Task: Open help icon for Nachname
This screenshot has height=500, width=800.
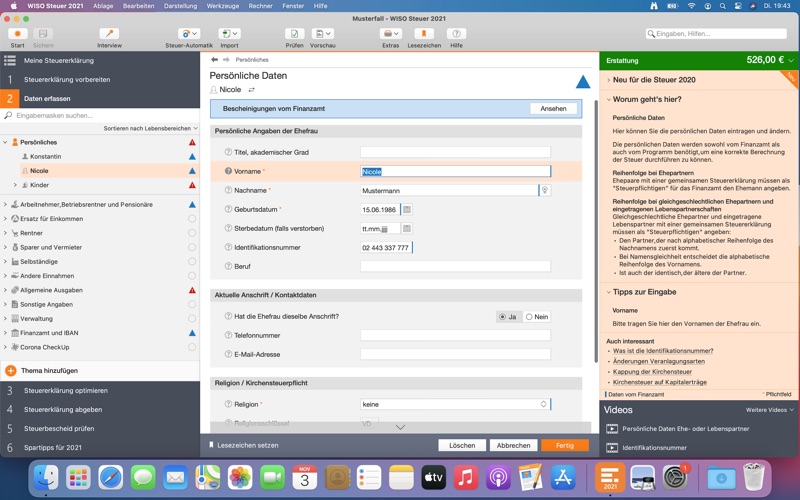Action: (228, 190)
